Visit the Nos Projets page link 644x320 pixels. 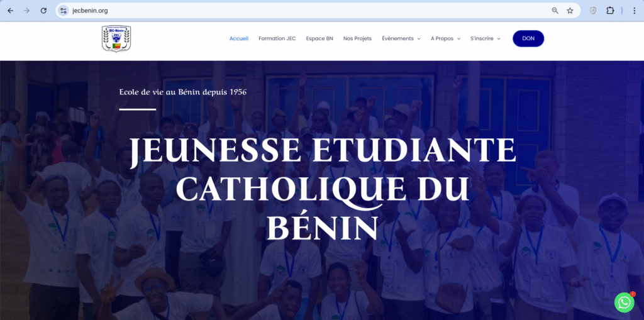pyautogui.click(x=357, y=38)
